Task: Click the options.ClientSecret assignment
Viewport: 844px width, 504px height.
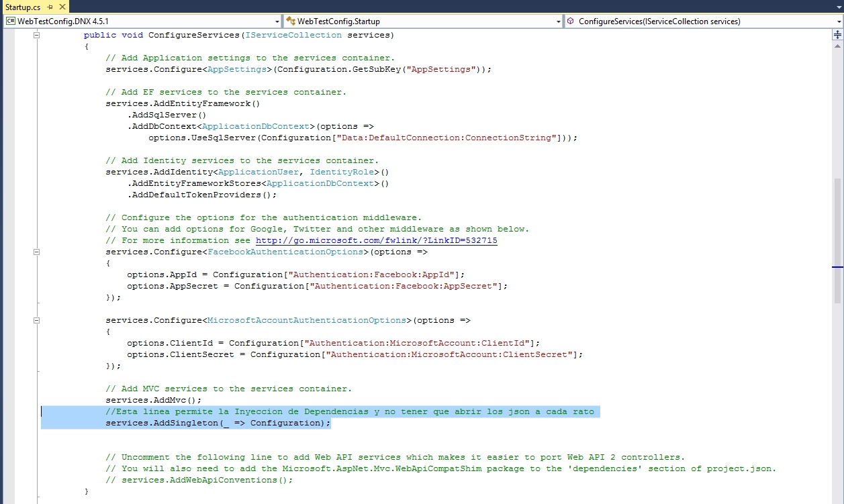Action: click(355, 354)
